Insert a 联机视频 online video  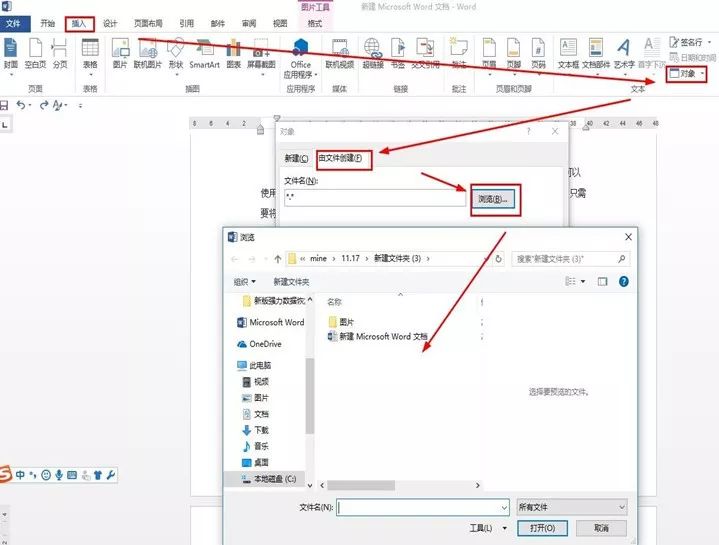340,54
